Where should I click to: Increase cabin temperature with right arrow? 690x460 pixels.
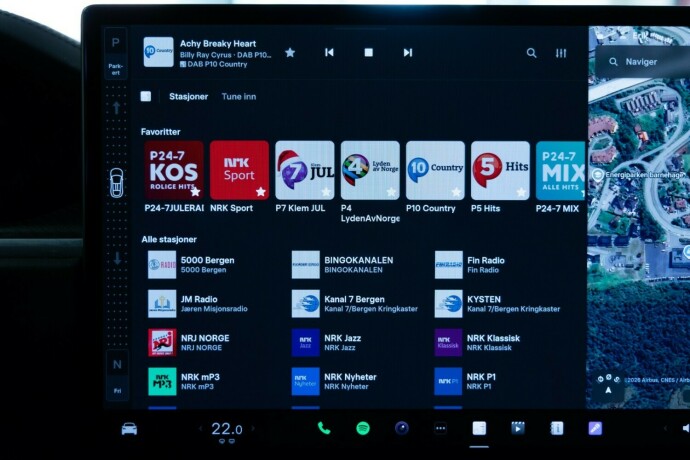pyautogui.click(x=253, y=428)
